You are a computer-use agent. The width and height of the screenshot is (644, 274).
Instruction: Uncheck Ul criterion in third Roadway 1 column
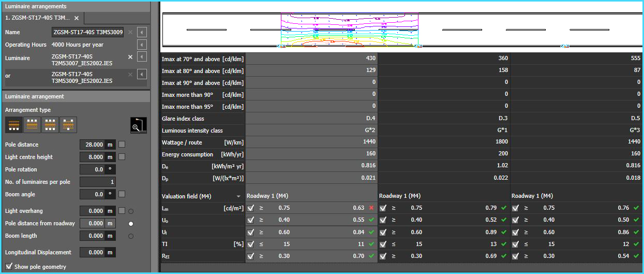516,232
